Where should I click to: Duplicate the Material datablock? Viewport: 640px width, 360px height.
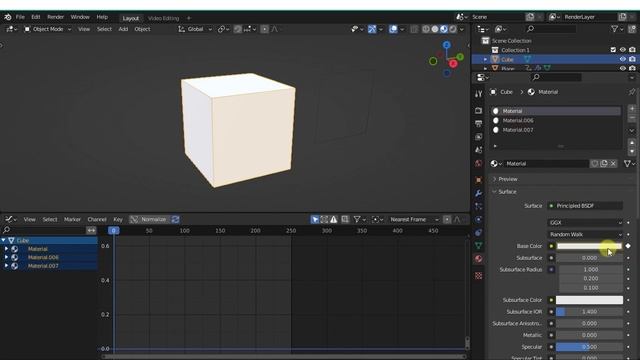(x=604, y=164)
